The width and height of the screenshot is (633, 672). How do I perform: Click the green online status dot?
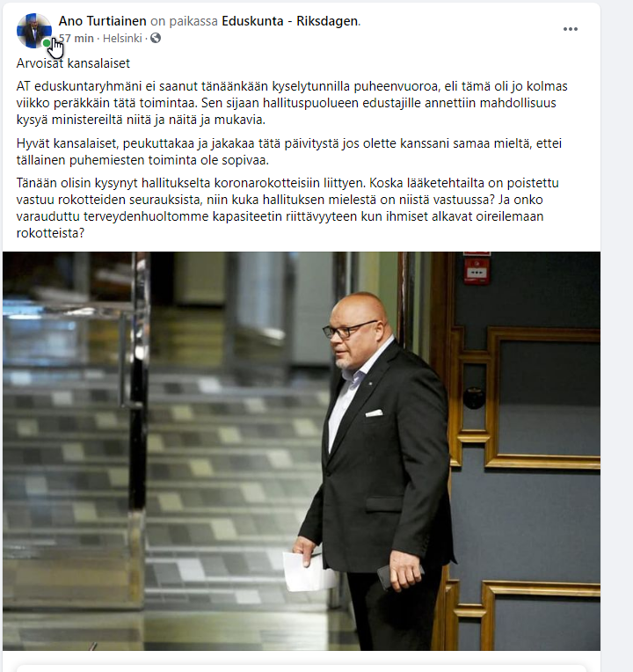tap(47, 43)
